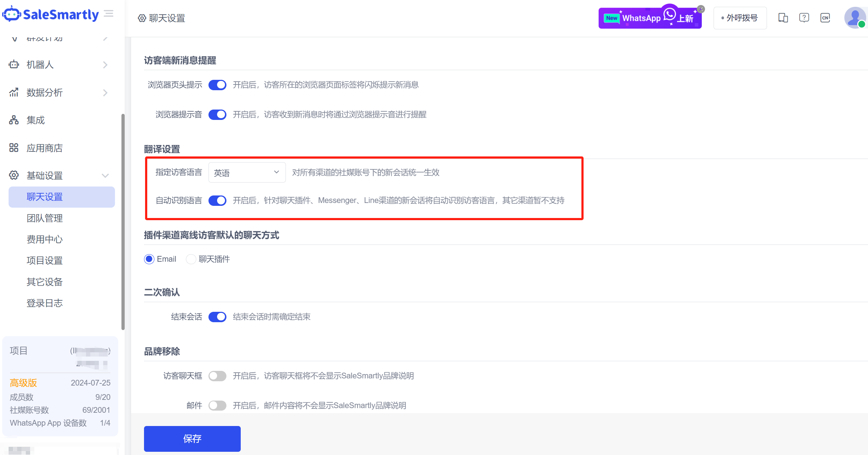868x455 pixels.
Task: Collapse the 基础设置 sidebar section
Action: tap(105, 176)
